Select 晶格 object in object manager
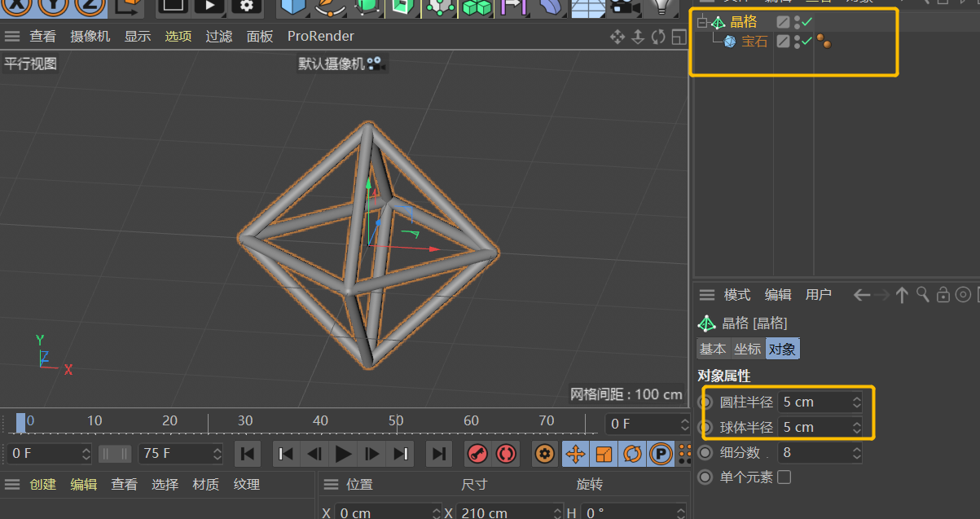The width and height of the screenshot is (980, 519). coord(743,22)
